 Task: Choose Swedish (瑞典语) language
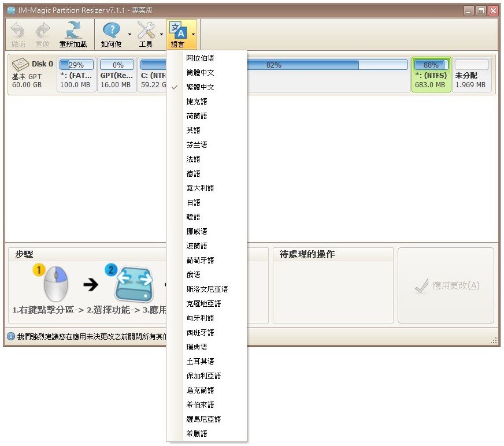point(207,347)
